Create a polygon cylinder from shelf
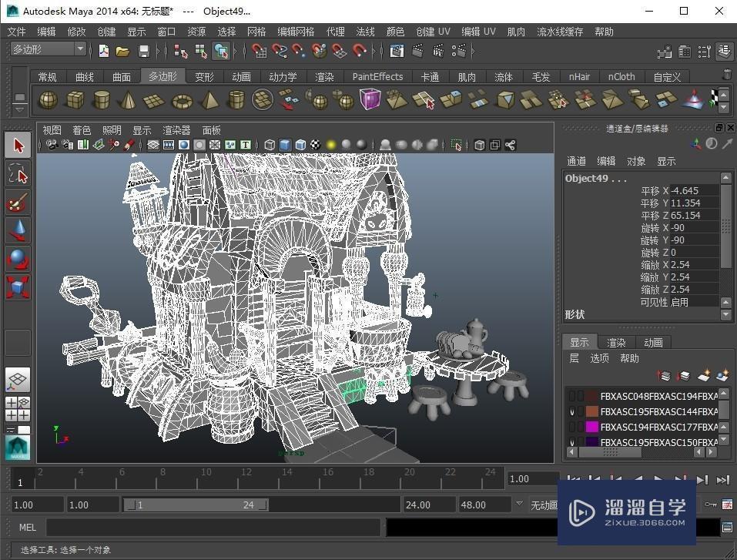This screenshot has height=560, width=737. [x=101, y=99]
